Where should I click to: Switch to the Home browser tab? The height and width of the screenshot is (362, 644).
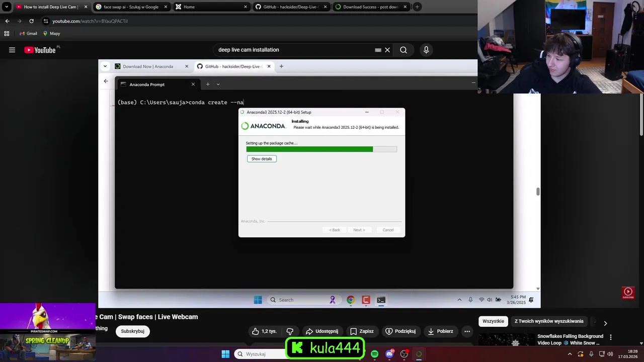click(211, 7)
